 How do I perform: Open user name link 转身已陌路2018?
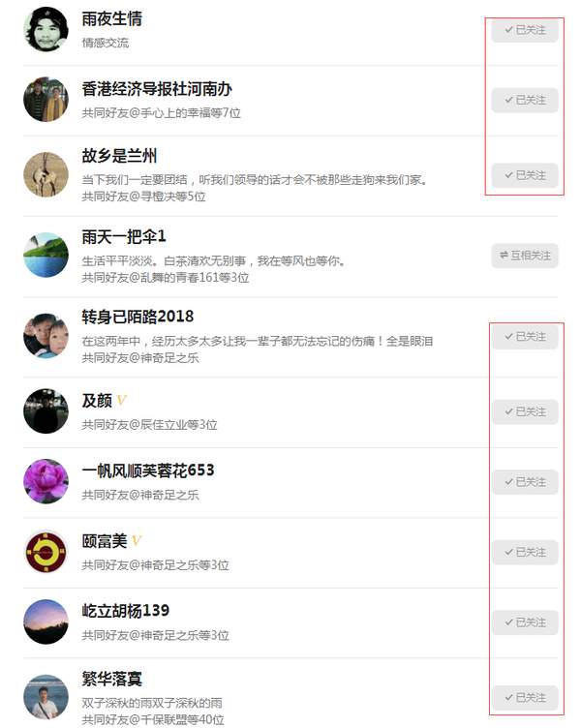[x=138, y=317]
